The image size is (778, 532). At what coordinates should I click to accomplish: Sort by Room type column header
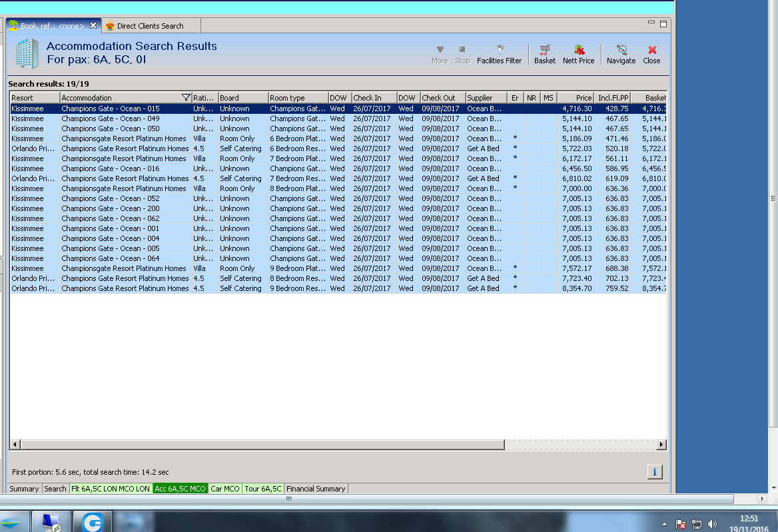click(x=298, y=98)
